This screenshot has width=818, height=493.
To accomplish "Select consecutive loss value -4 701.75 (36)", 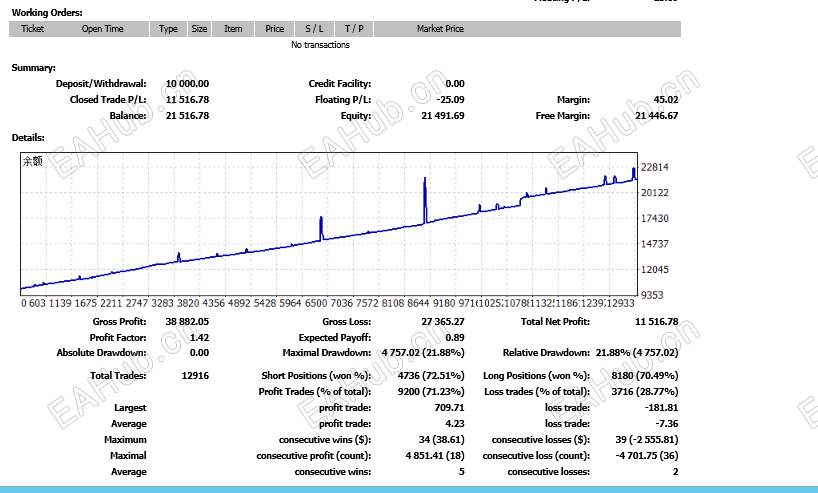I will click(x=647, y=456).
